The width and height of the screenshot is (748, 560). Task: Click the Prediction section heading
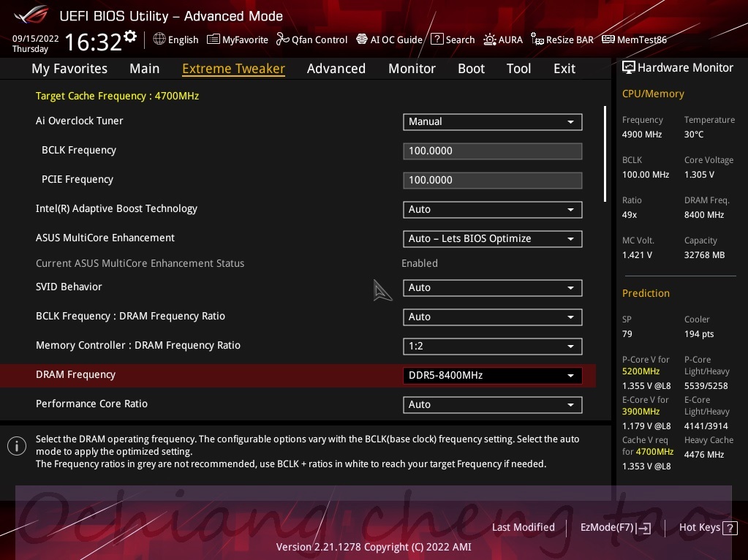(646, 293)
